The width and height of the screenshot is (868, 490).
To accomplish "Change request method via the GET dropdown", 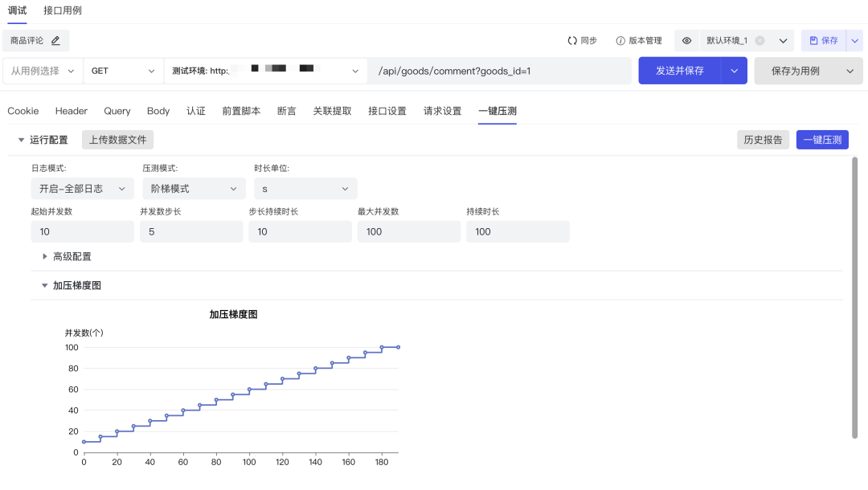I will pos(121,71).
